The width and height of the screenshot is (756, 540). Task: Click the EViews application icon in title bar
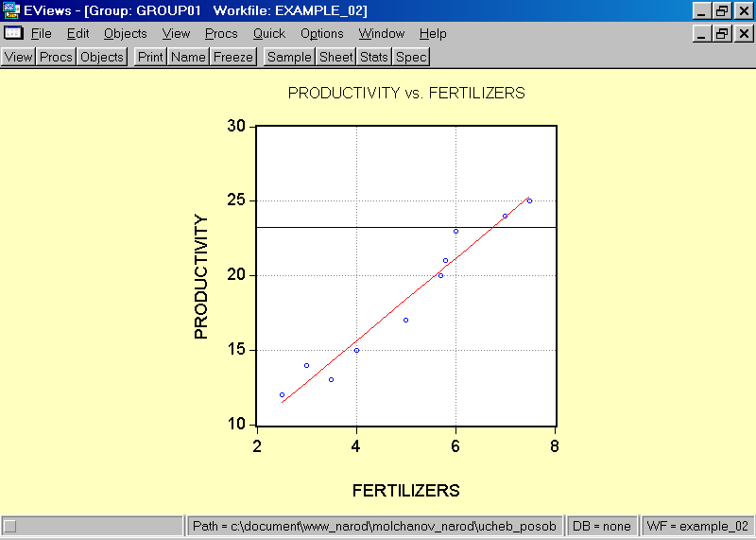tap(10, 10)
